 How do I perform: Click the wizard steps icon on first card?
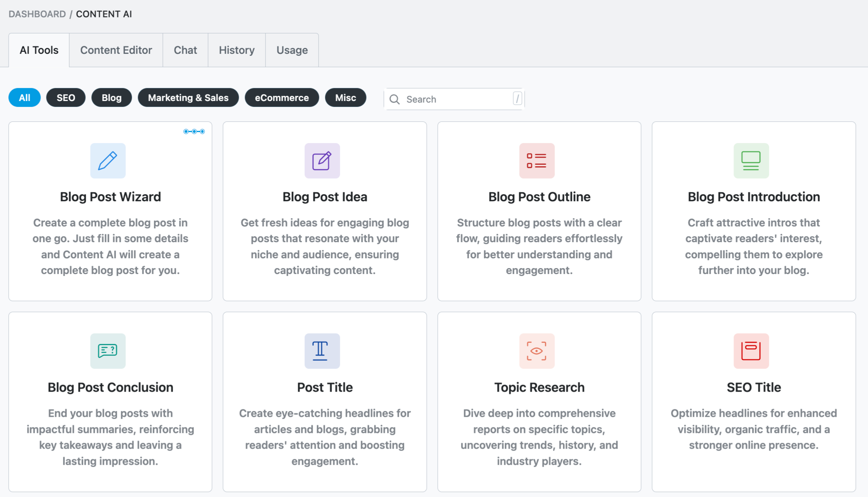click(194, 131)
